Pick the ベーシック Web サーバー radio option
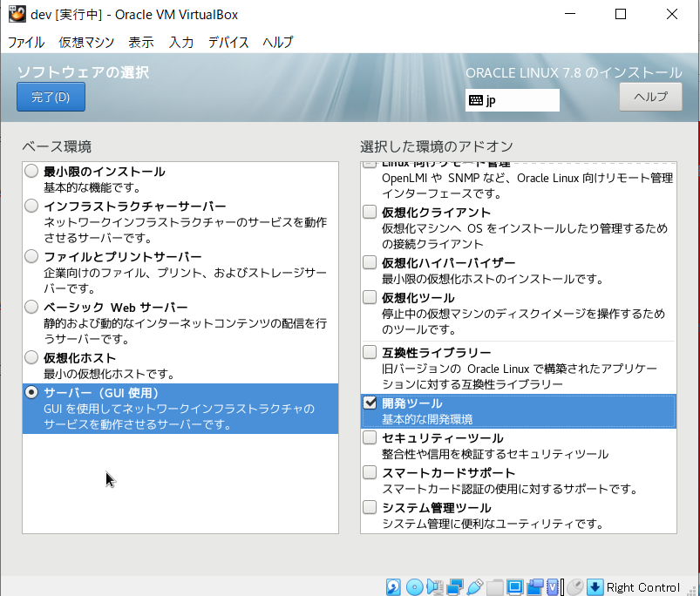700x596 pixels. click(31, 307)
